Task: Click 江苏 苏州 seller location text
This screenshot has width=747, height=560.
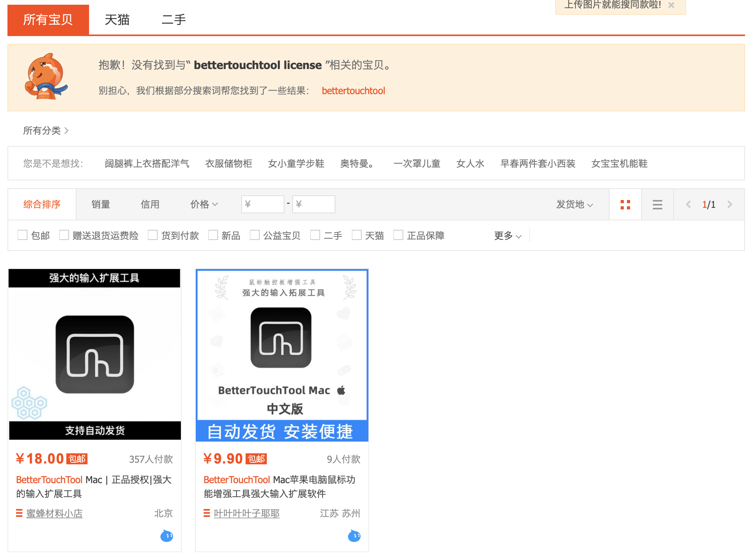Action: pos(340,513)
